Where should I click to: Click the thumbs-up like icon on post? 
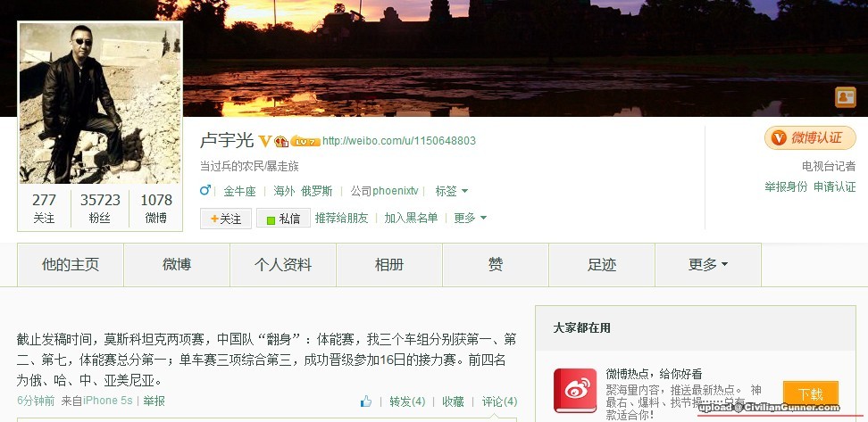click(366, 401)
